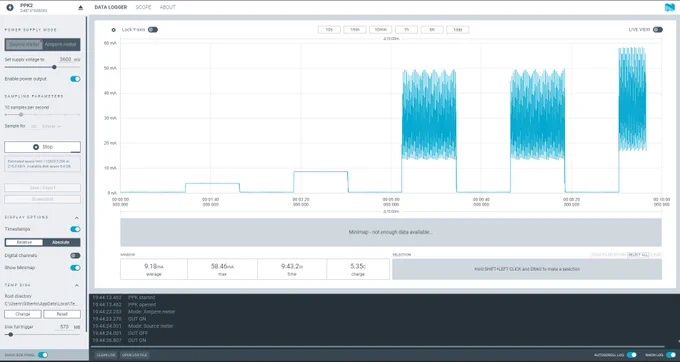Stop the sampling
The image size is (680, 362).
point(42,147)
